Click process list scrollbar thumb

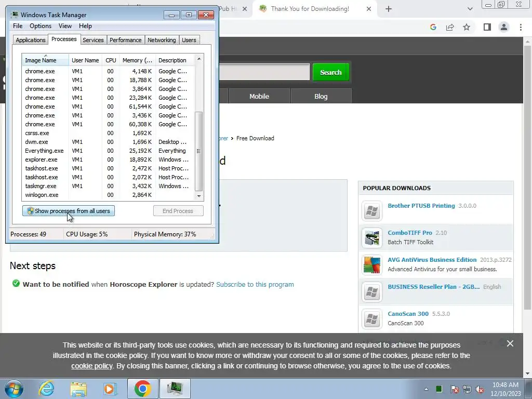[199, 151]
